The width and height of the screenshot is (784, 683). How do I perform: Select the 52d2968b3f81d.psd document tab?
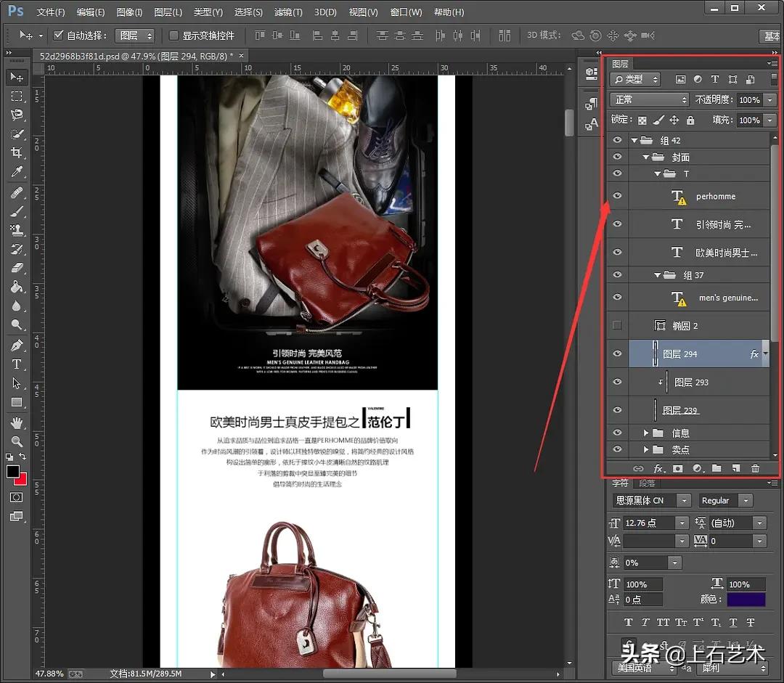[x=136, y=56]
